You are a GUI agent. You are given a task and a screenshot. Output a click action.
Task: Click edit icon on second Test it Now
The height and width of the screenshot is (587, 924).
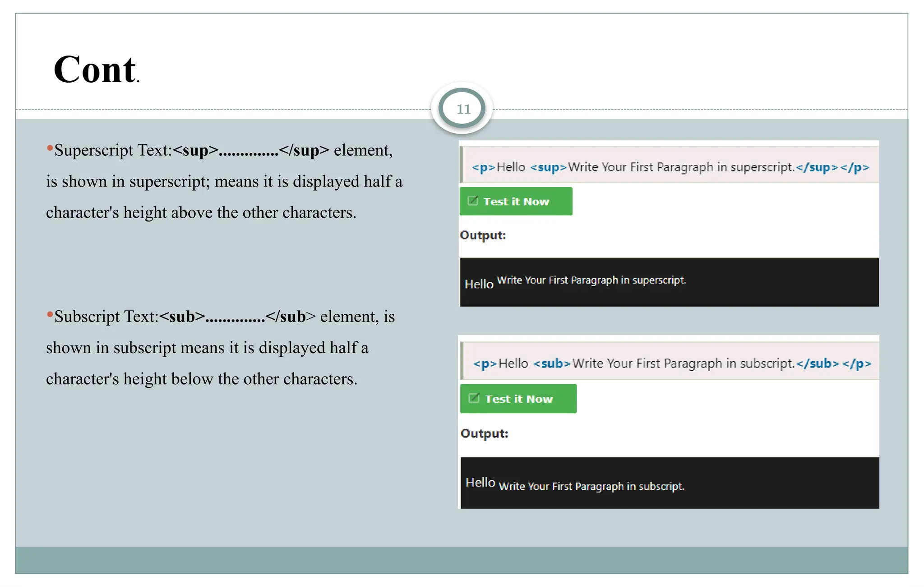click(x=474, y=398)
